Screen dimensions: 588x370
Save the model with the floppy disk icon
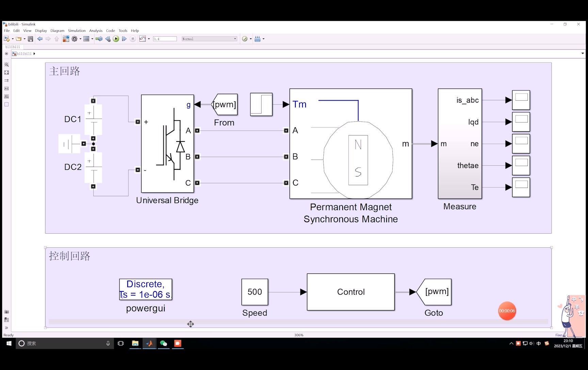pos(30,39)
